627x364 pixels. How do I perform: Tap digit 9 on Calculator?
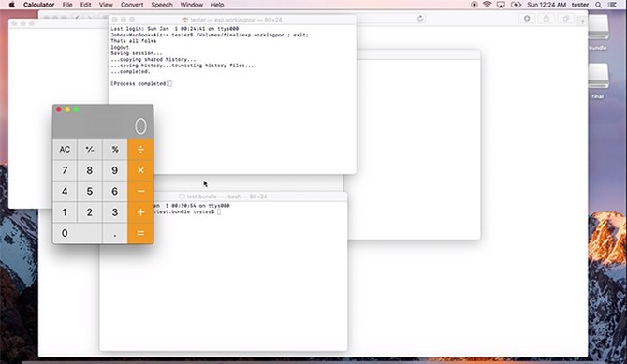click(x=115, y=170)
